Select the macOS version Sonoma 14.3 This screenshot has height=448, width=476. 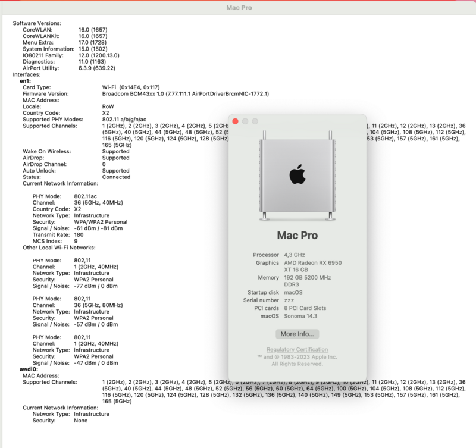tap(300, 316)
